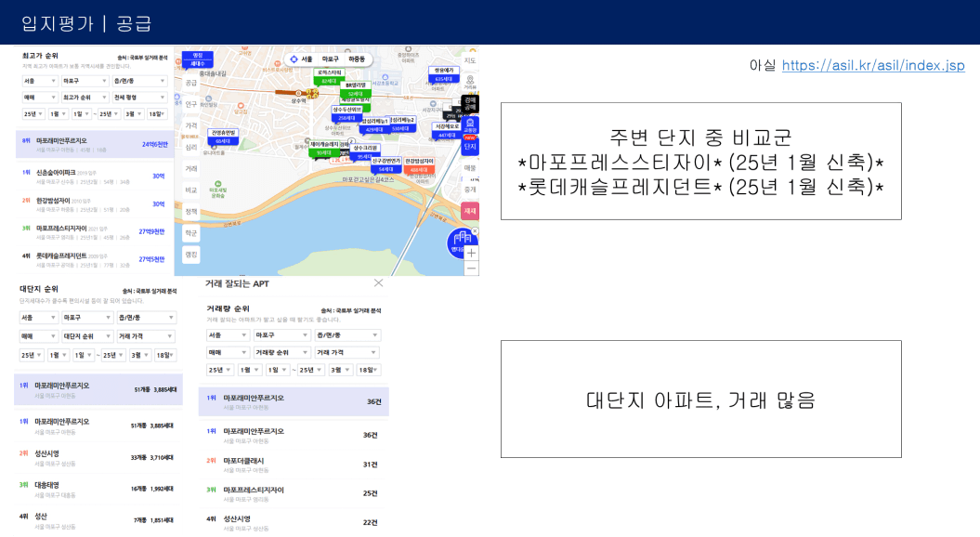980x537 pixels.
Task: Open the 교통망 transit network icon
Action: [470, 125]
